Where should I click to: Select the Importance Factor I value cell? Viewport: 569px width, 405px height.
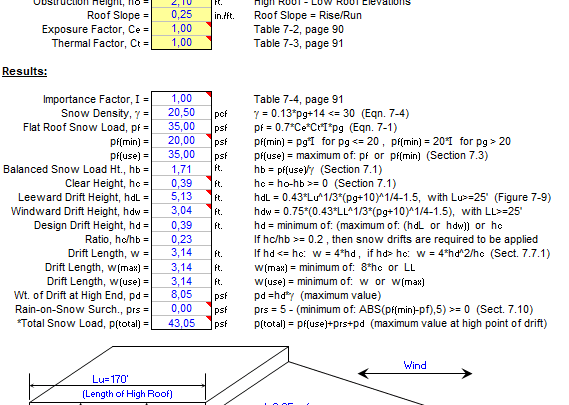(x=181, y=99)
